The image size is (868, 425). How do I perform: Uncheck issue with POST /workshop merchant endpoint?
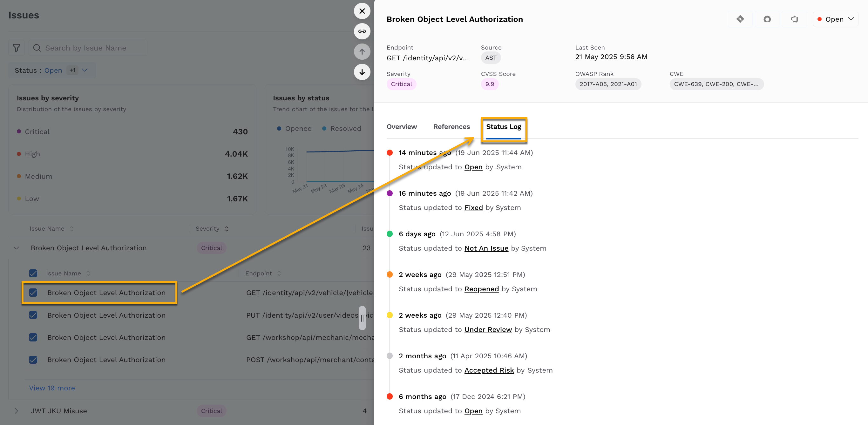(33, 360)
